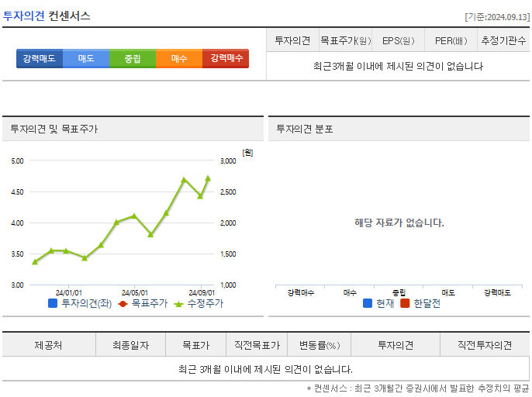This screenshot has width=532, height=397.
Task: Click the 직전목표가 column header
Action: (x=257, y=345)
